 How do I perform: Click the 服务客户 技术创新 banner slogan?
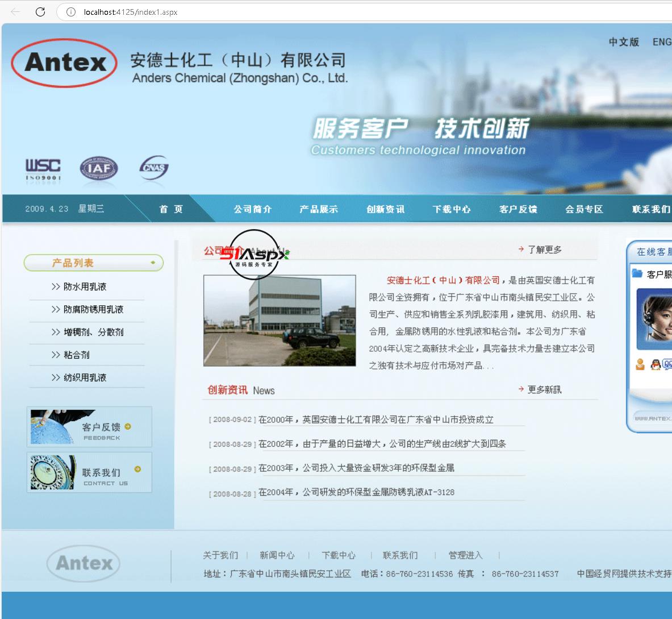(x=421, y=128)
